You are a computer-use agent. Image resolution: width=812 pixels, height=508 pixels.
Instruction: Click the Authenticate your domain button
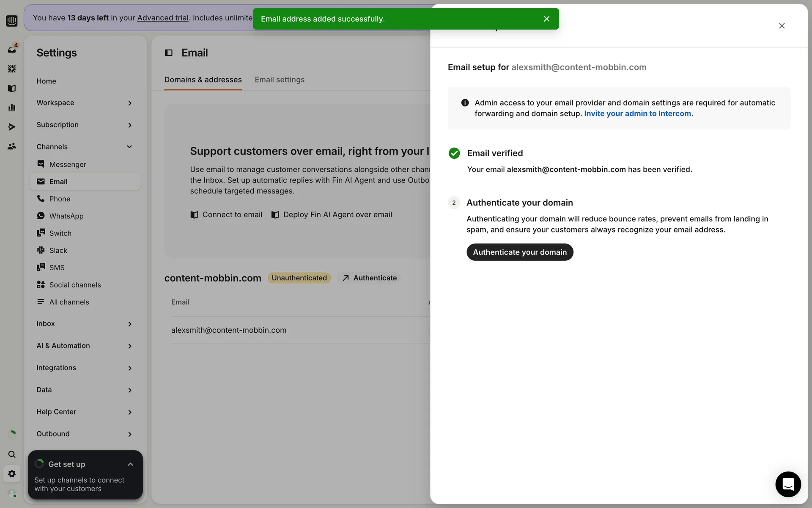click(x=519, y=252)
